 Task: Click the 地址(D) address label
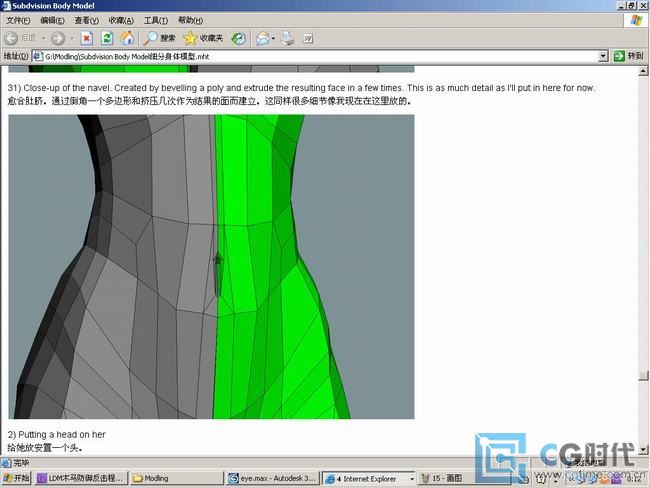pos(16,56)
